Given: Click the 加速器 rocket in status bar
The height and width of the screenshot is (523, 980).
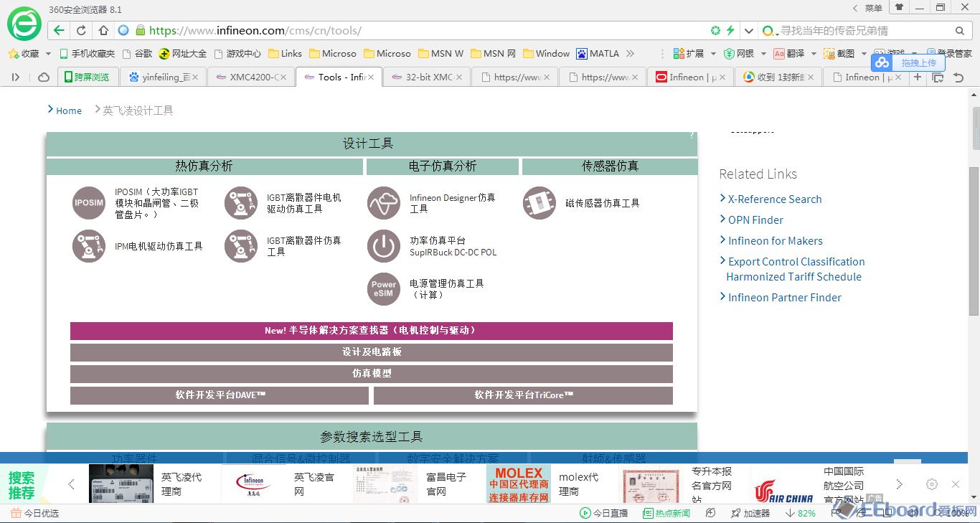Looking at the screenshot, I should (x=750, y=513).
